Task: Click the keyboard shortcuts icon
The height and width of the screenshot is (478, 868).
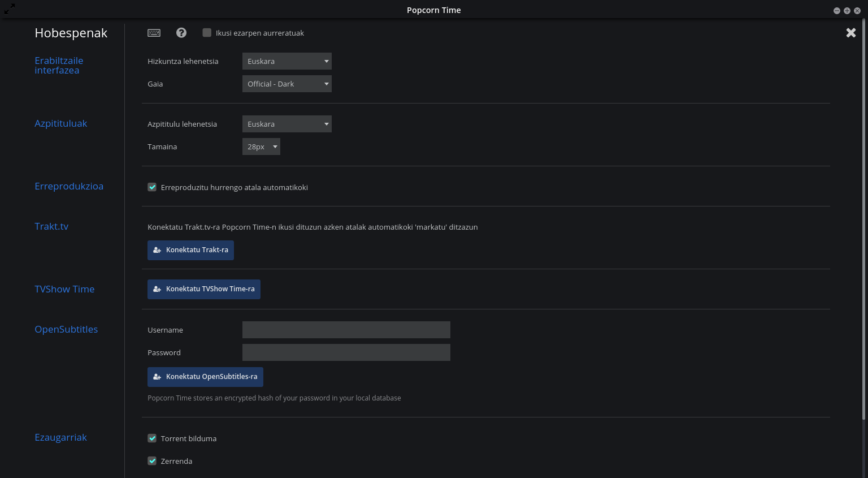Action: tap(154, 33)
